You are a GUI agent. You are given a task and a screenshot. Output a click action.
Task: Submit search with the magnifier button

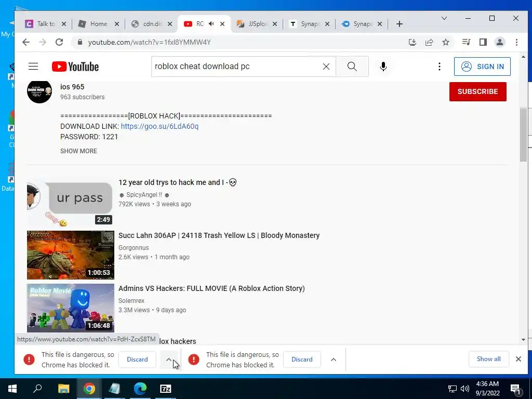(352, 66)
